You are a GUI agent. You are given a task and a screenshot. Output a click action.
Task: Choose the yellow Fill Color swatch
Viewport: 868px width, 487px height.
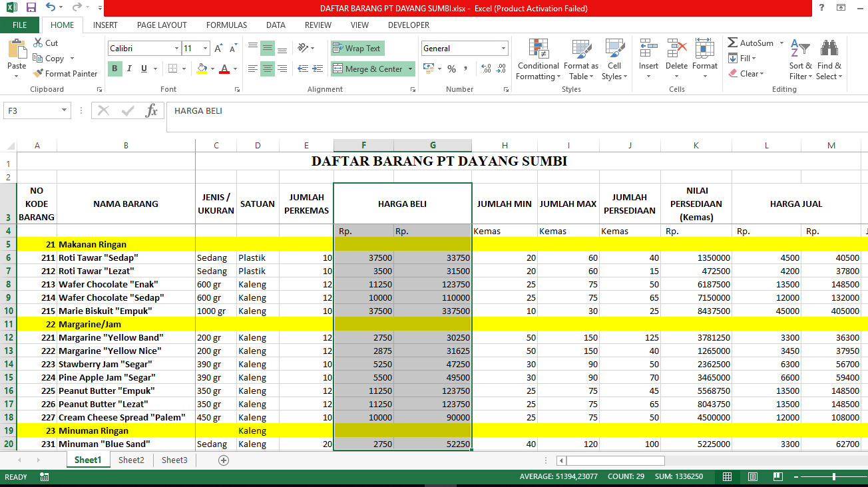point(201,72)
